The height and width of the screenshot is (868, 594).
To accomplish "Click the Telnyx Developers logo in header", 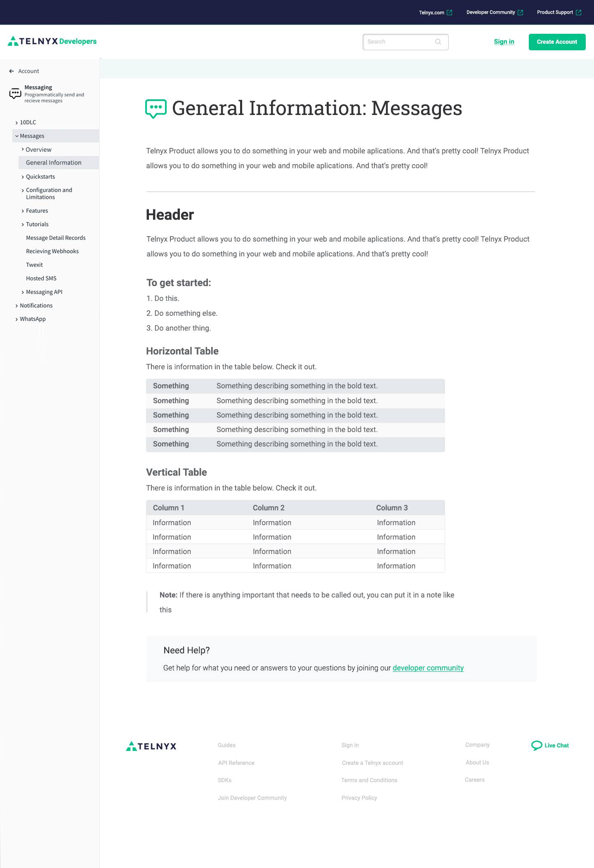I will click(52, 41).
